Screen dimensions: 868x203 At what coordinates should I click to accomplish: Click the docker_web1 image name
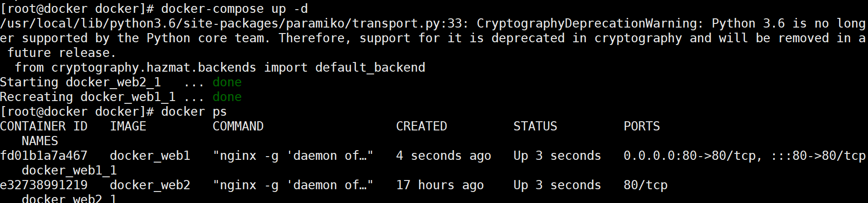click(x=150, y=156)
